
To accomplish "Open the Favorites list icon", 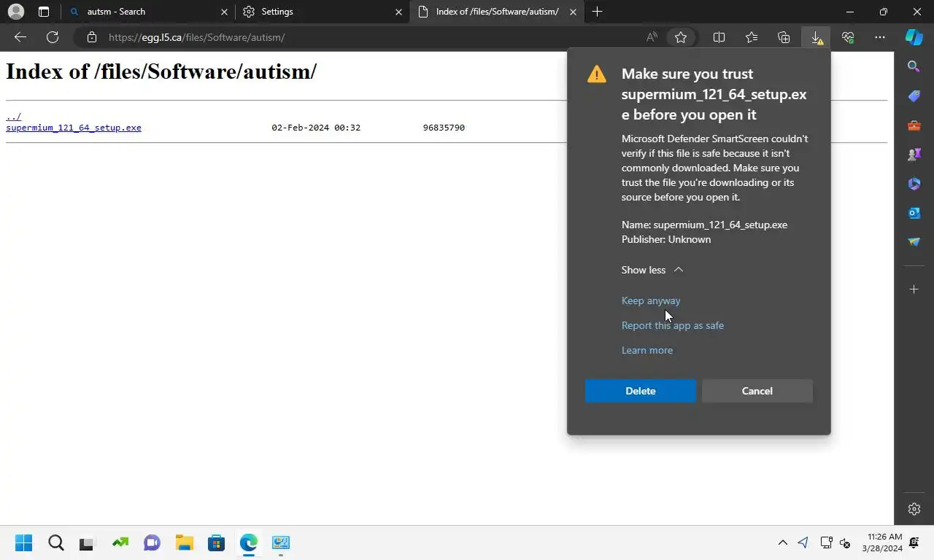I will click(752, 37).
